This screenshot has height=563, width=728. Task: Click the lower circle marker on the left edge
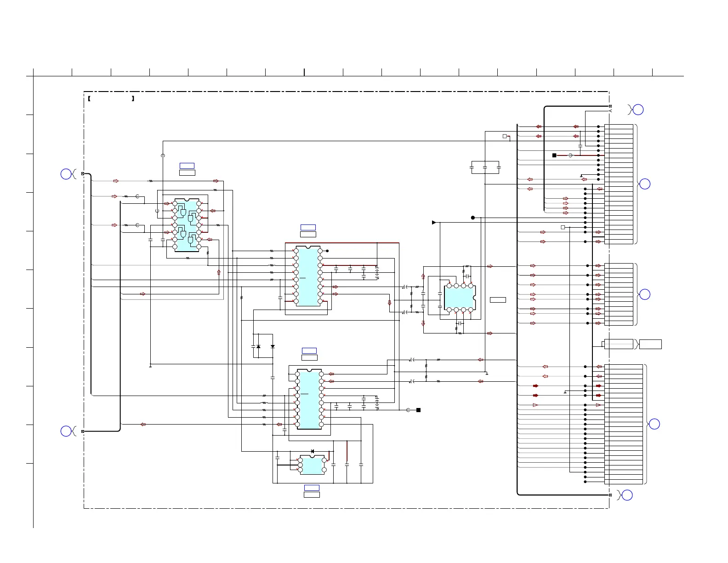click(66, 431)
